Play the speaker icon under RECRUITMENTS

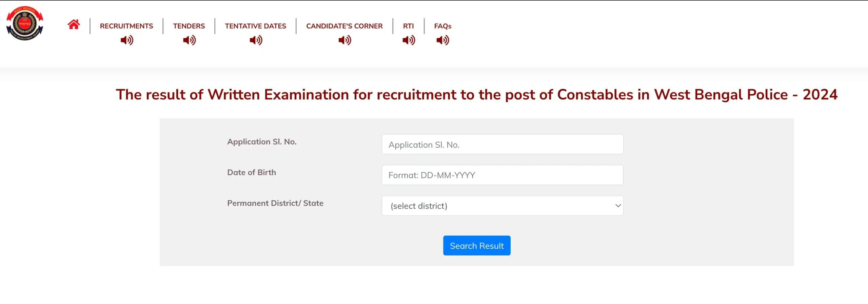[x=127, y=40]
